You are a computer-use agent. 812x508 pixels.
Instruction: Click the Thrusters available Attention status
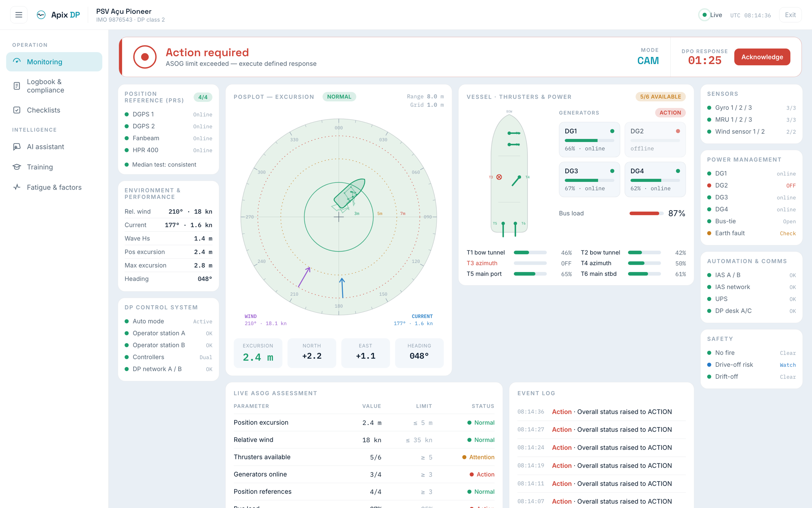[478, 457]
